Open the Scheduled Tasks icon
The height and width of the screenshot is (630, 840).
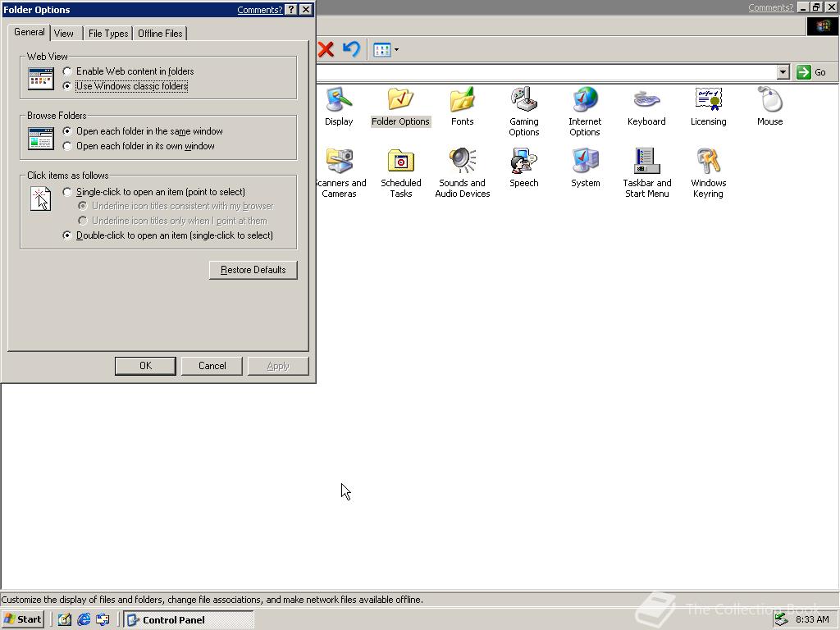click(400, 173)
